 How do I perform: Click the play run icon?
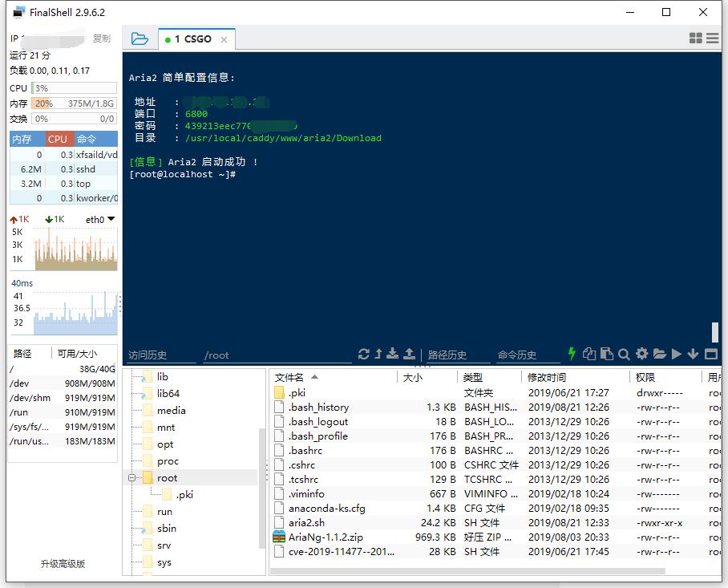677,354
